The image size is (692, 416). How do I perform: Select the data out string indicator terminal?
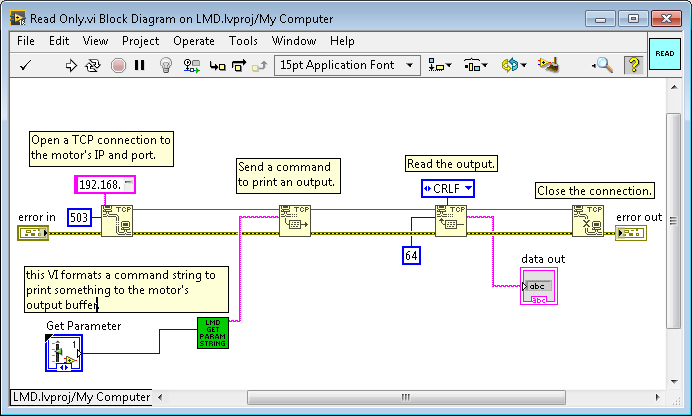coord(539,286)
